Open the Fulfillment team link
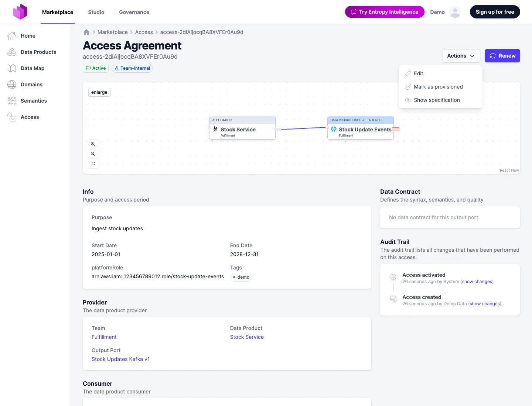 104,337
